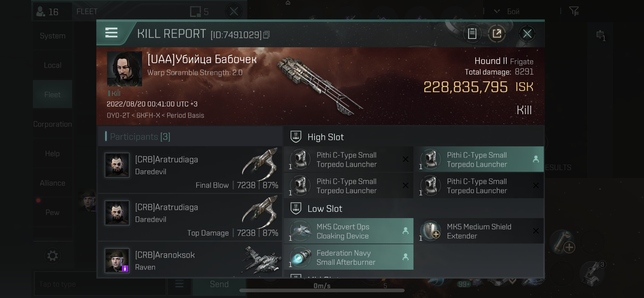Viewport: 644px width, 298px height.
Task: Tap the MK5 Covert Ops Cloaking Device item
Action: pos(349,231)
